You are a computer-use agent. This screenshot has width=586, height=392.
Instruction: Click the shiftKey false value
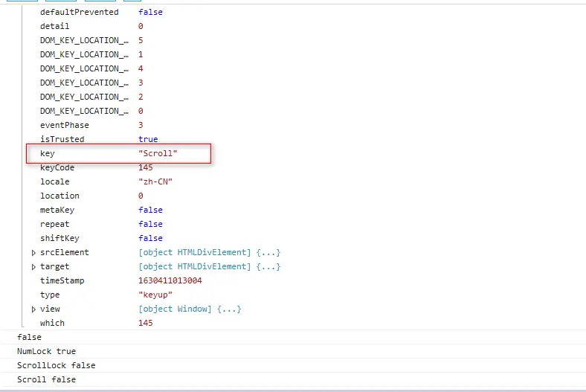click(151, 239)
